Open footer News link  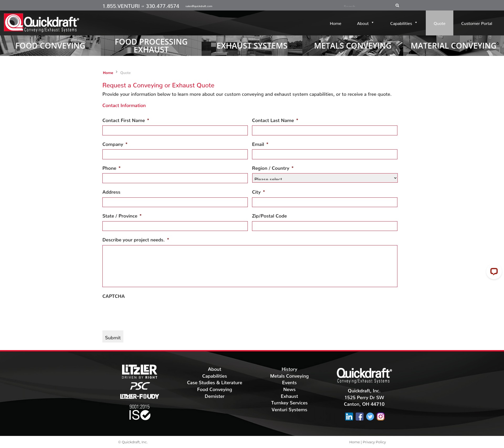point(289,389)
